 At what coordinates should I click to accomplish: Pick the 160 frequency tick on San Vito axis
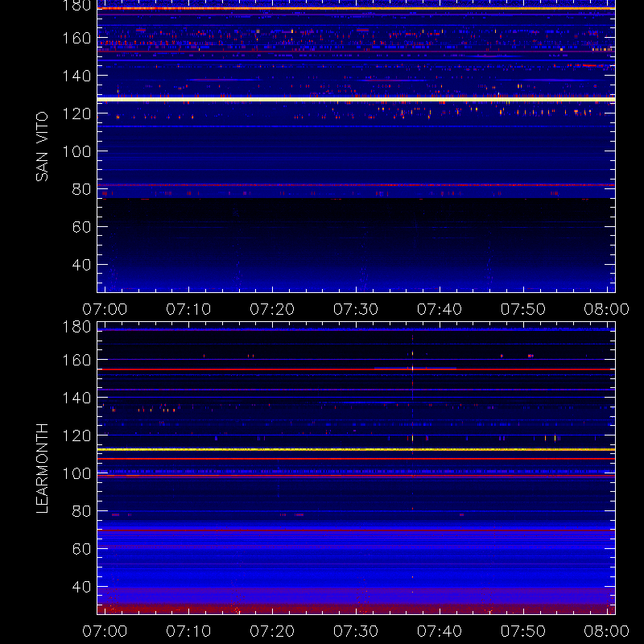pyautogui.click(x=76, y=38)
